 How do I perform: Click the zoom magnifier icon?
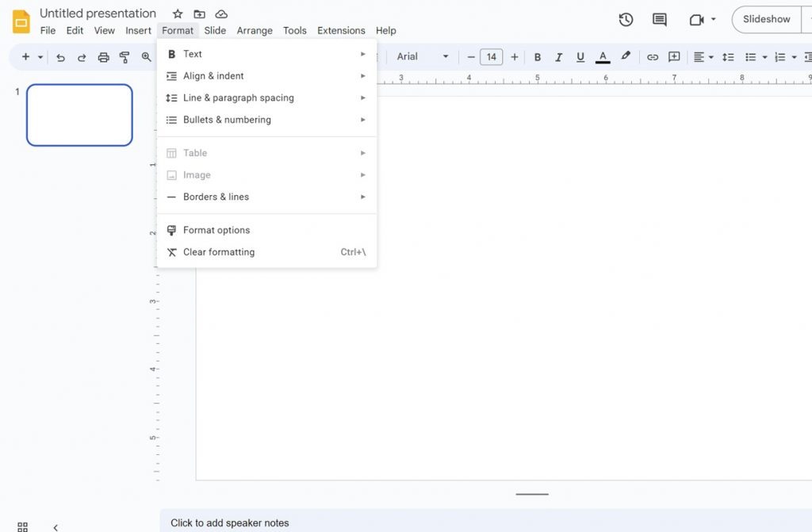147,57
